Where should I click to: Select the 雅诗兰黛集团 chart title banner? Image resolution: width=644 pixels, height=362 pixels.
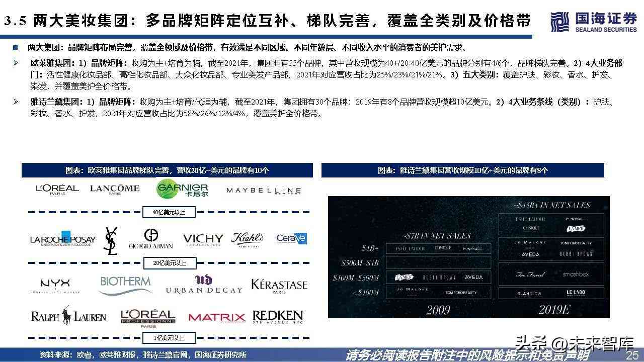tap(462, 170)
